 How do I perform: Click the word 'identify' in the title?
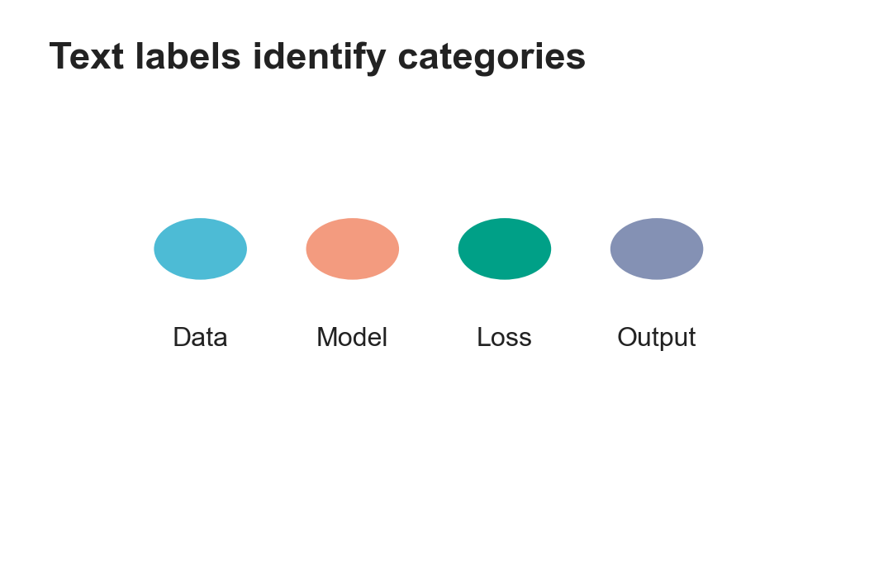[319, 58]
